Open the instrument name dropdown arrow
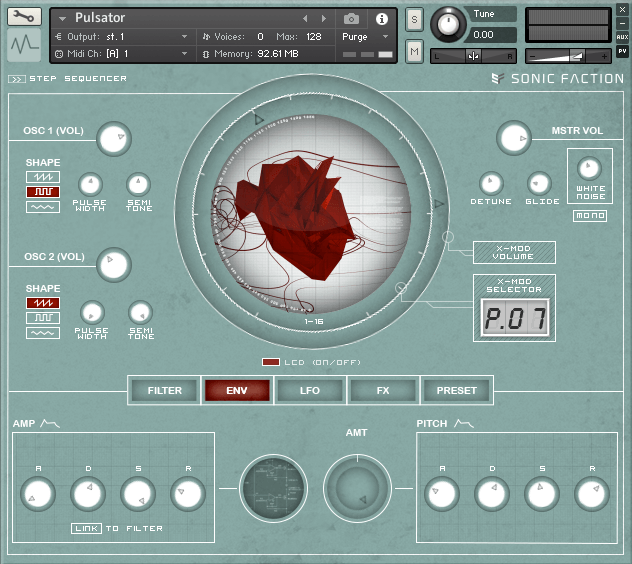Screen dimensions: 632x564 tap(62, 19)
